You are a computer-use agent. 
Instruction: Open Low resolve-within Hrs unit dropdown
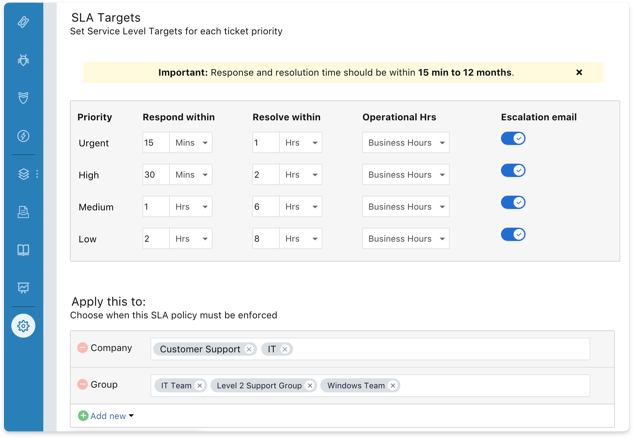tap(301, 239)
